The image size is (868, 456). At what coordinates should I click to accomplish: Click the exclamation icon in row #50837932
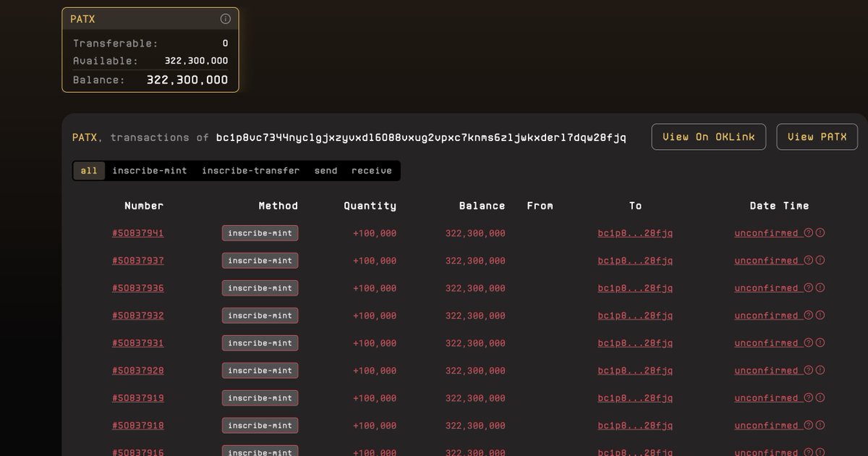820,316
